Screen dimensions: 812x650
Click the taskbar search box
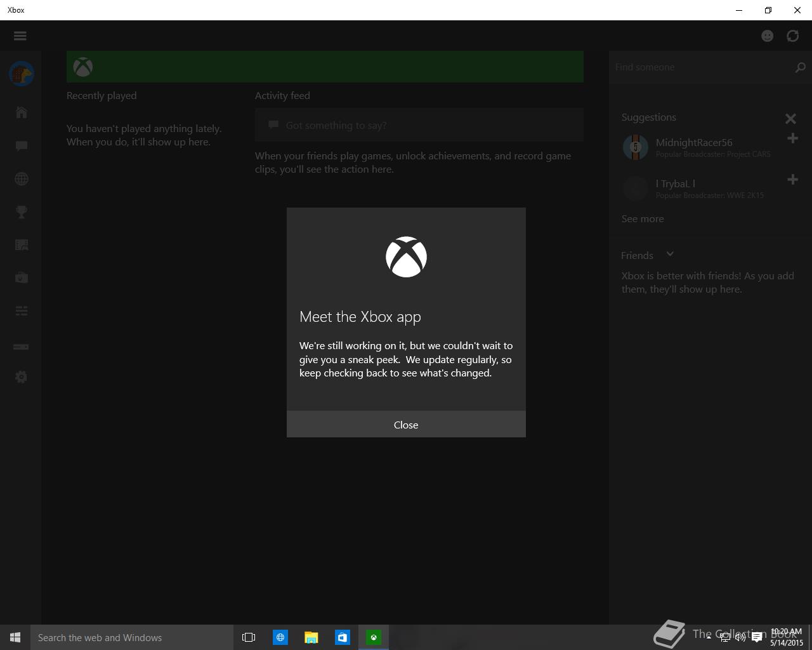(x=132, y=637)
